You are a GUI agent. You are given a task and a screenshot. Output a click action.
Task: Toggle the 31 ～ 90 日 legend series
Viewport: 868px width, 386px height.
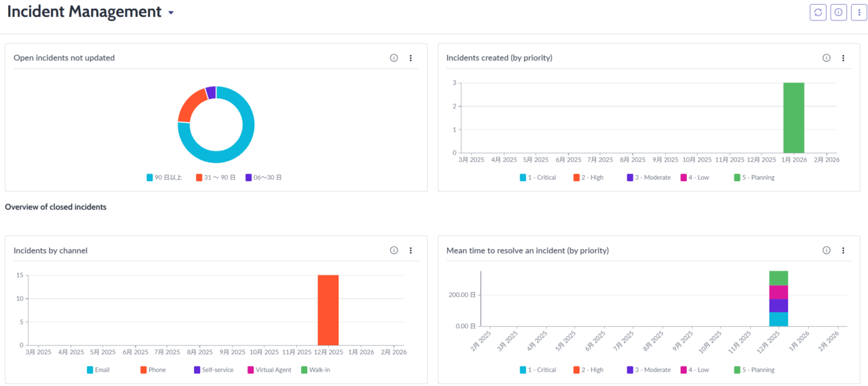216,178
